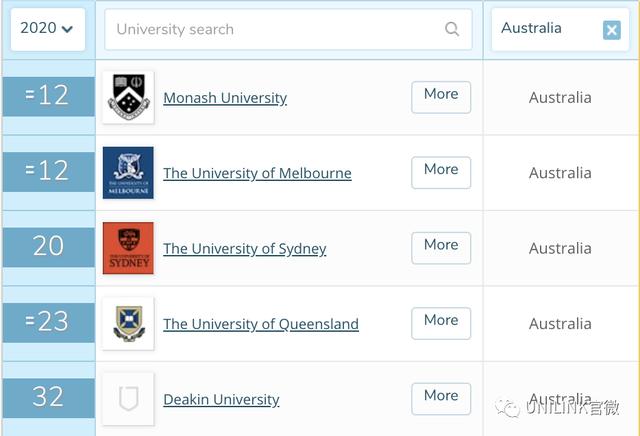The height and width of the screenshot is (436, 640).
Task: Focus the University search field
Action: pos(288,29)
